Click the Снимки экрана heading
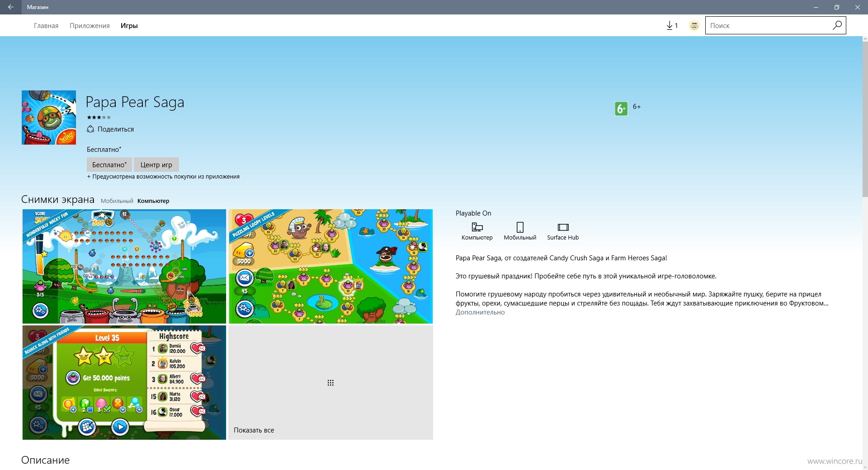This screenshot has height=470, width=868. point(58,199)
